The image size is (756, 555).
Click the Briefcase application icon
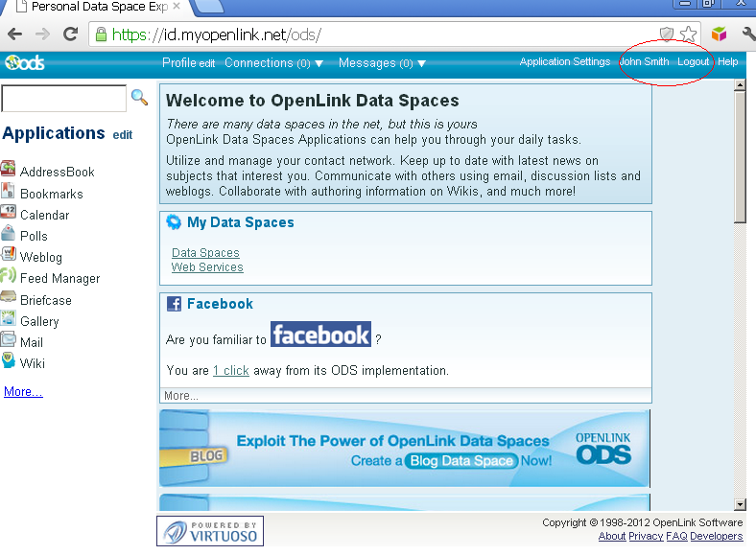click(9, 298)
